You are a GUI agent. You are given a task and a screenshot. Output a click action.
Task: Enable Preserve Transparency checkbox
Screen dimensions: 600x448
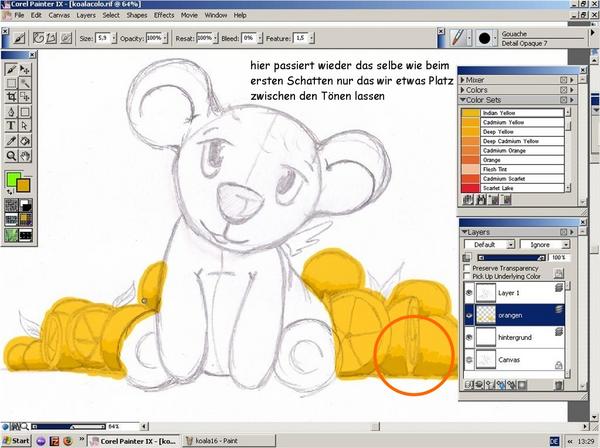tap(466, 268)
